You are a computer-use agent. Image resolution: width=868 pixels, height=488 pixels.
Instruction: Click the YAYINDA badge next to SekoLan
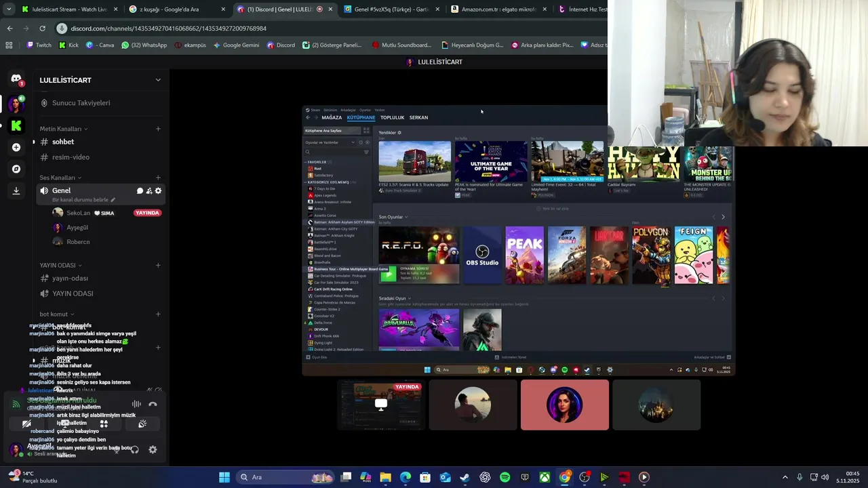tap(147, 213)
